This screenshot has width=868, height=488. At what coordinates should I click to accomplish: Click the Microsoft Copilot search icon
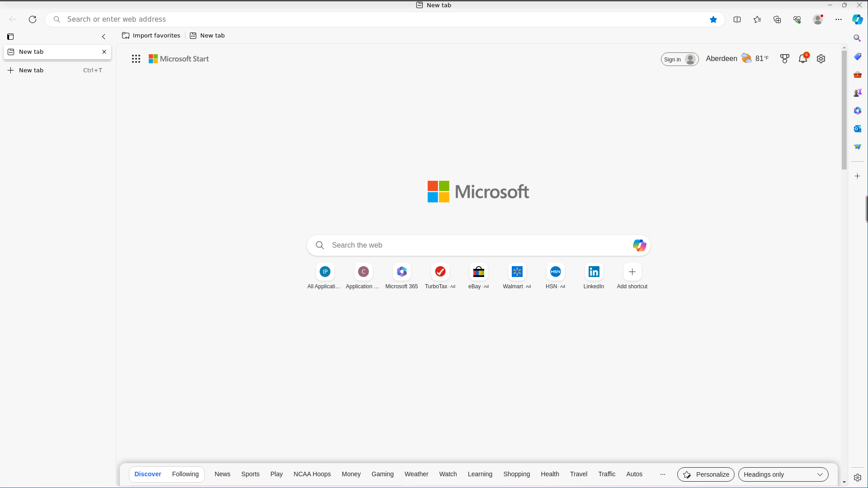coord(639,245)
